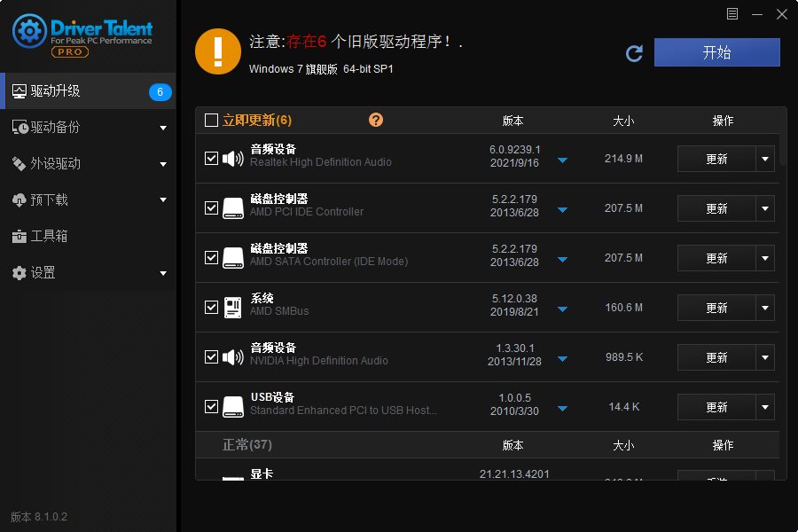
Task: Click the Driver Talent gear logo
Action: (x=30, y=32)
